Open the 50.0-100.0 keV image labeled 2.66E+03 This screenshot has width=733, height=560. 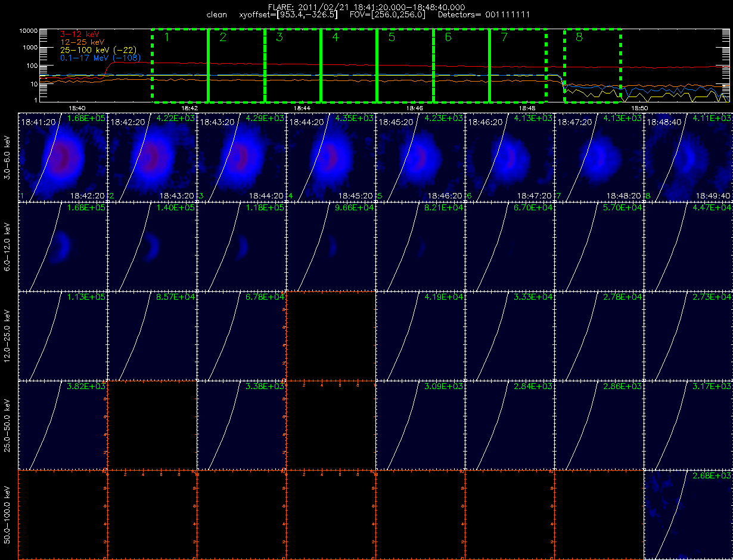tap(688, 515)
